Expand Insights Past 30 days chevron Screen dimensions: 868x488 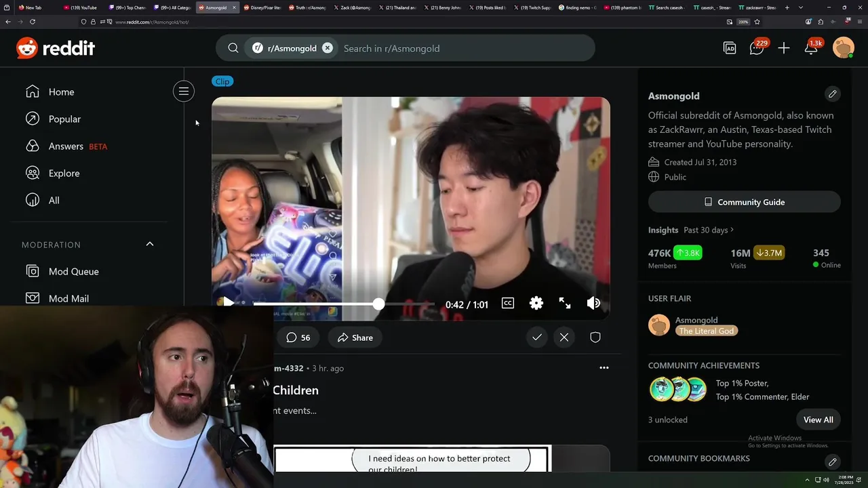coord(732,230)
